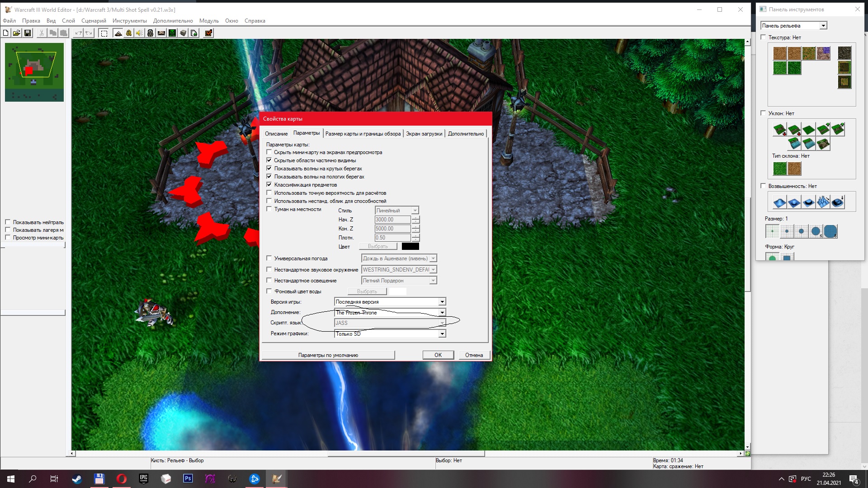
Task: Uncheck Классификация предметов option
Action: 269,185
